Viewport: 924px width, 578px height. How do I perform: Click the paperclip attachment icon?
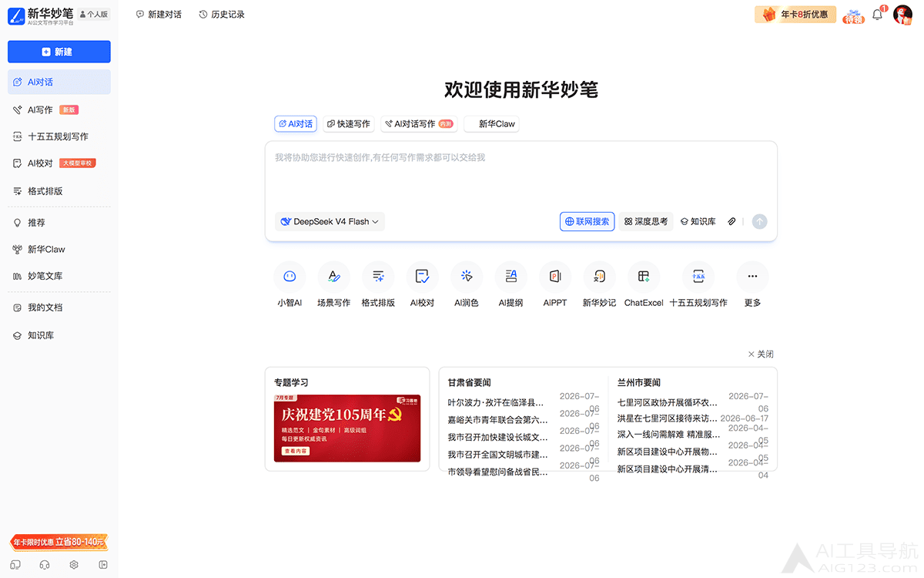click(x=732, y=221)
